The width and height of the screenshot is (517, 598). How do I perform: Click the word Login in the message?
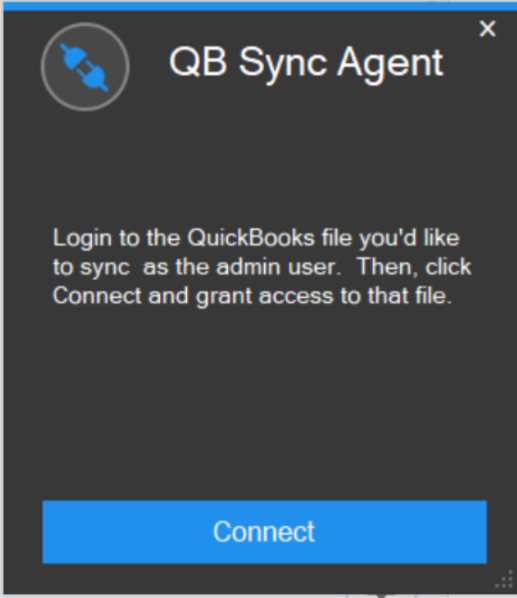82,239
